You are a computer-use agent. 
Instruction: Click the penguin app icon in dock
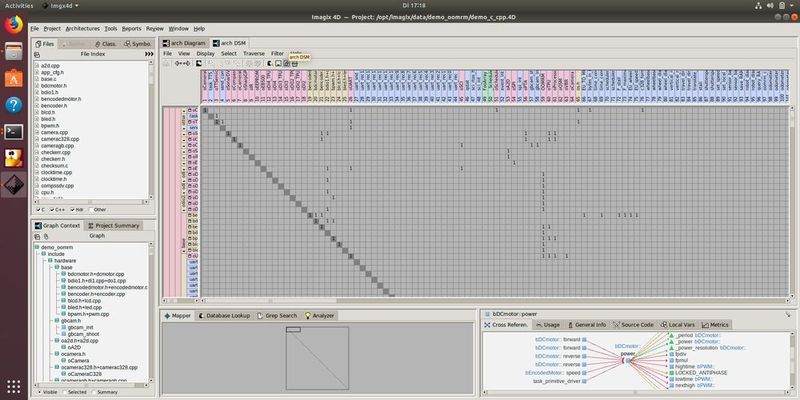pos(14,158)
